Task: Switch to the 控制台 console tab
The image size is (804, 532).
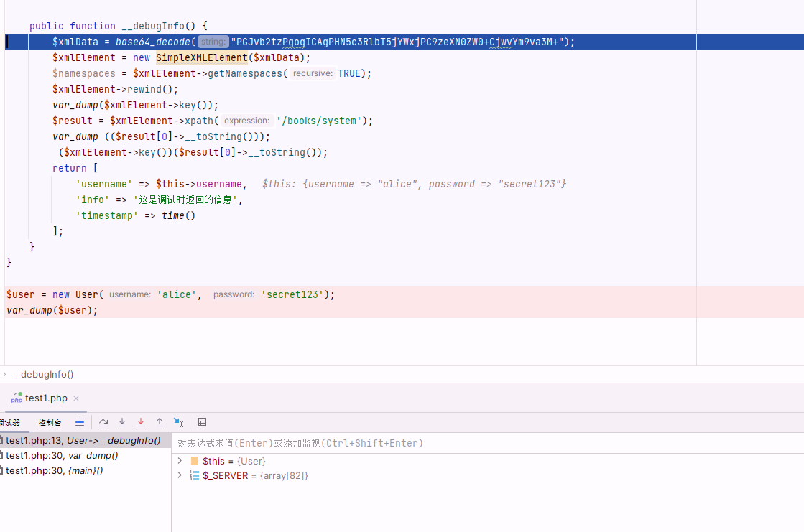Action: 50,423
